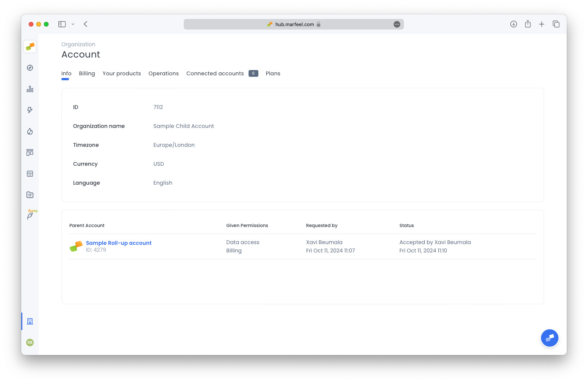Viewport: 588px width, 383px height.
Task: Open the floating Marfeel chat bubble
Action: (550, 338)
